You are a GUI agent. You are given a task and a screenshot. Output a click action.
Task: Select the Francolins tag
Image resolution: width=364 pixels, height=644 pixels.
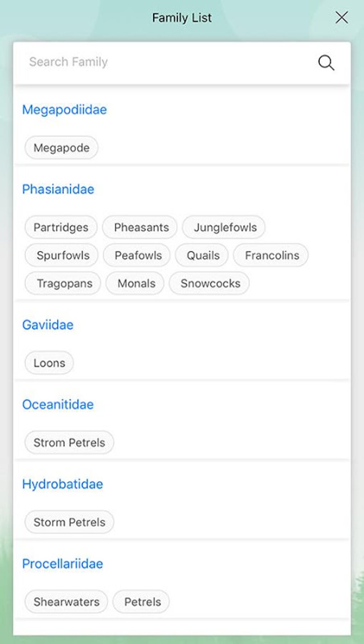[x=272, y=255]
